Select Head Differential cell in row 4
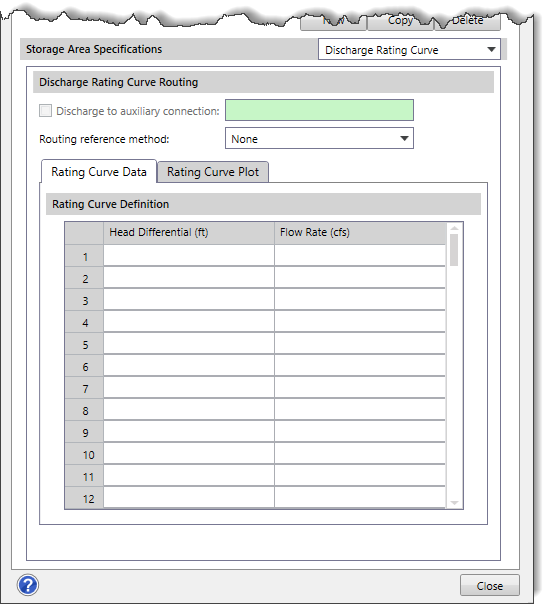Image resolution: width=549 pixels, height=604 pixels. coord(189,321)
